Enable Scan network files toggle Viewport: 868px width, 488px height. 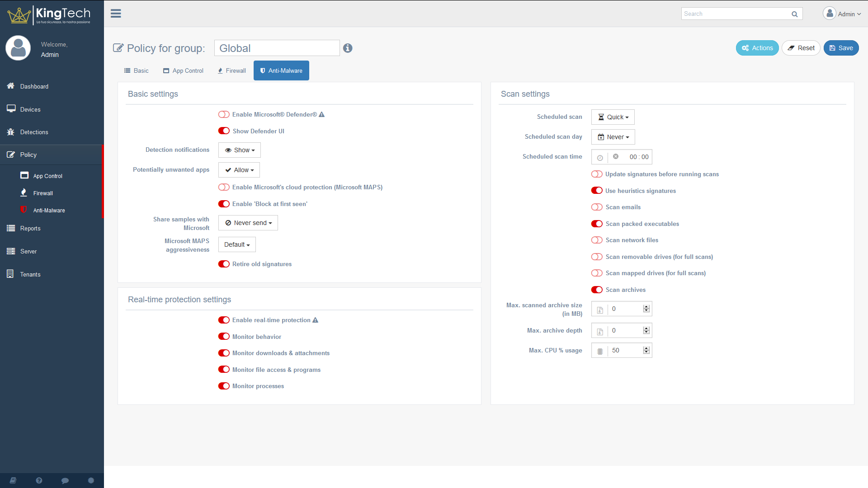coord(597,240)
